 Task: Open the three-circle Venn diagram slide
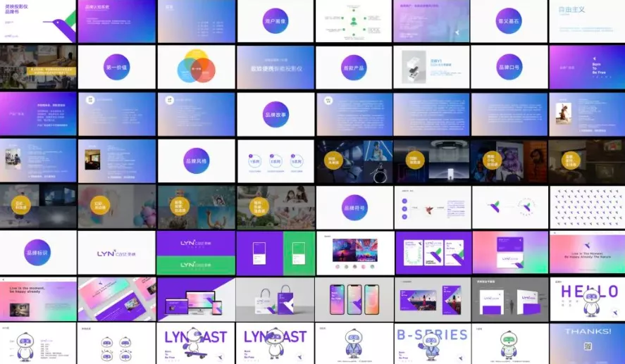tap(196, 68)
